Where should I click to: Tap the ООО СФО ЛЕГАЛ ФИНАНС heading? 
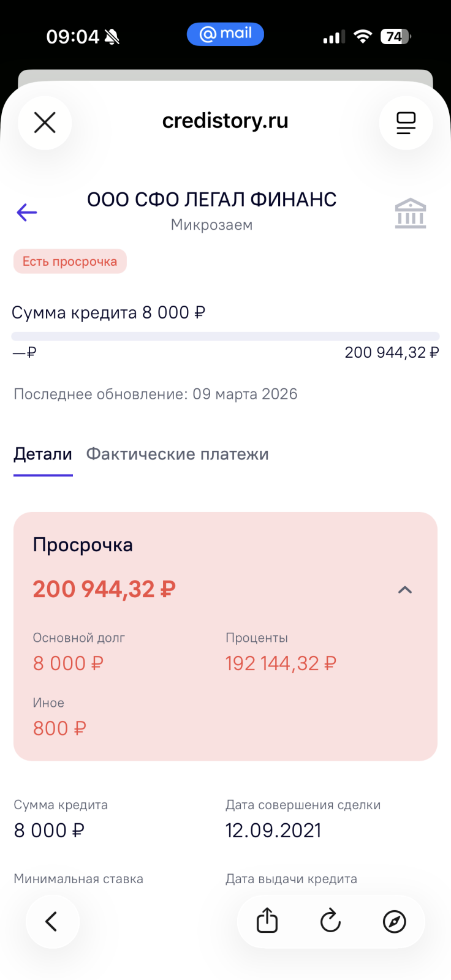[x=211, y=200]
